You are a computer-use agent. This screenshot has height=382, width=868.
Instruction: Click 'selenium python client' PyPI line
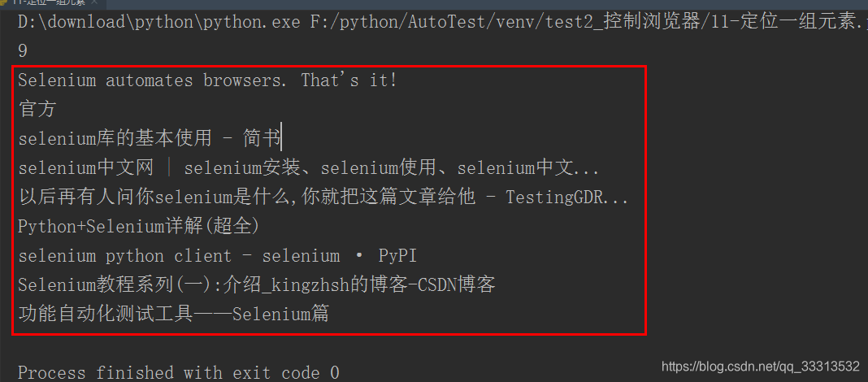pyautogui.click(x=218, y=256)
